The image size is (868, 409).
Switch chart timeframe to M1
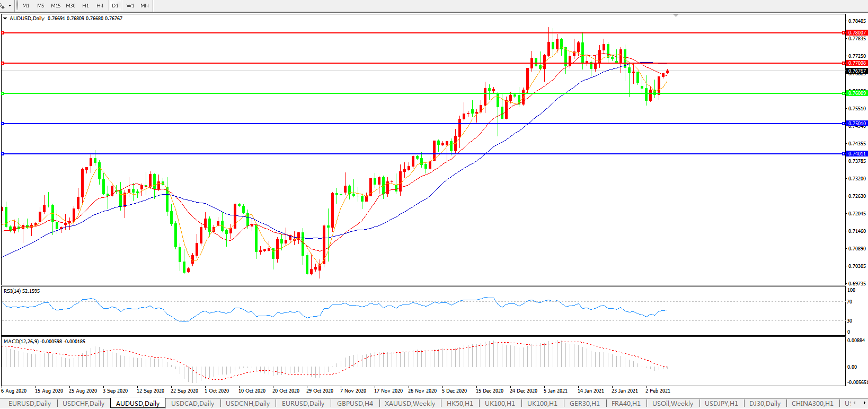[26, 5]
